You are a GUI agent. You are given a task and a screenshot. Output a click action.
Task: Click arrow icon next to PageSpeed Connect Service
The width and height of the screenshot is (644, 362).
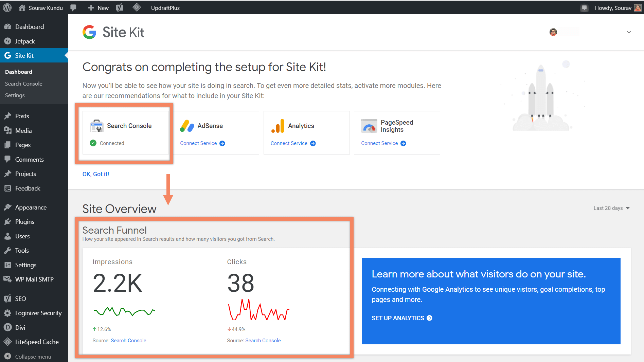[403, 144]
